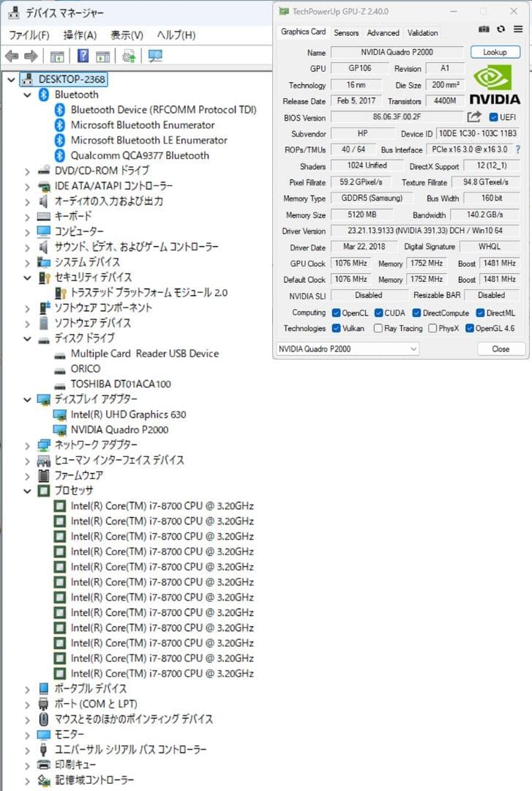Click the NVIDIA logo in GPU-Z
This screenshot has height=791, width=532.
coord(495,86)
